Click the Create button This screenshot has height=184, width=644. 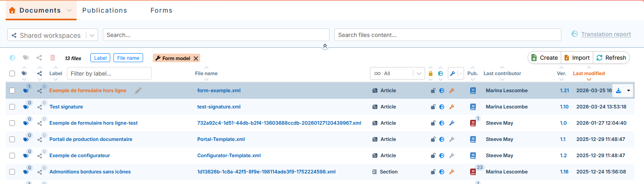(x=544, y=58)
